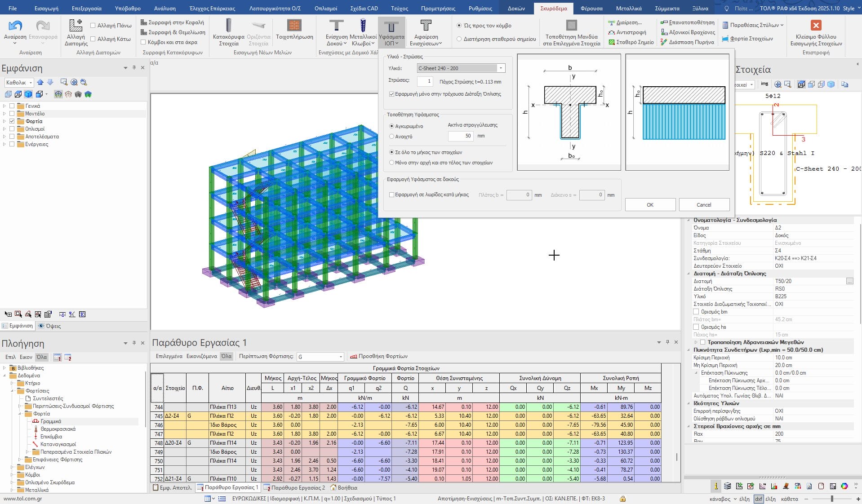Viewport: 862px width, 504px height.
Task: Click the Αφαίρεση Ενισχύσεων icon
Action: click(426, 26)
